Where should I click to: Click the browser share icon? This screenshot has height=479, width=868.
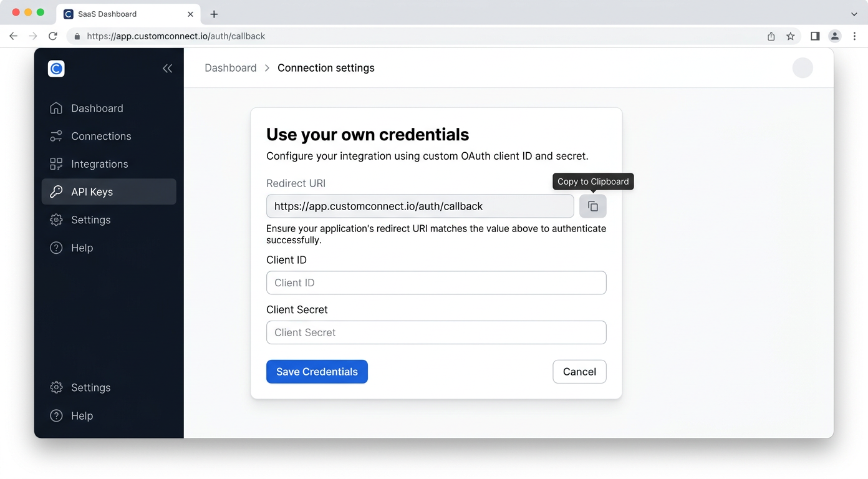[x=771, y=36]
